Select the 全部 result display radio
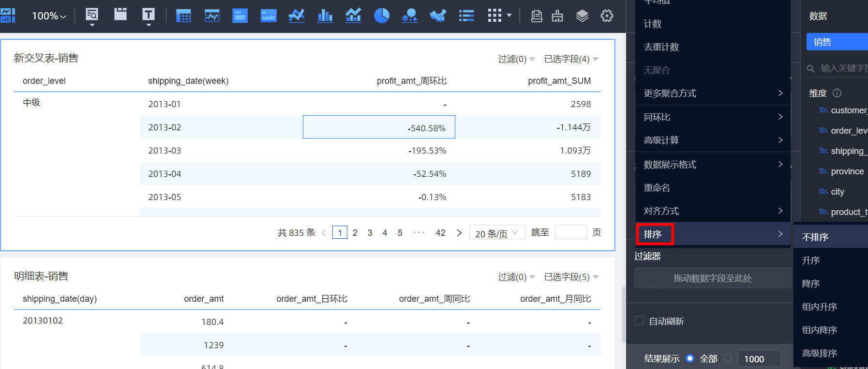The height and width of the screenshot is (369, 868). click(690, 358)
